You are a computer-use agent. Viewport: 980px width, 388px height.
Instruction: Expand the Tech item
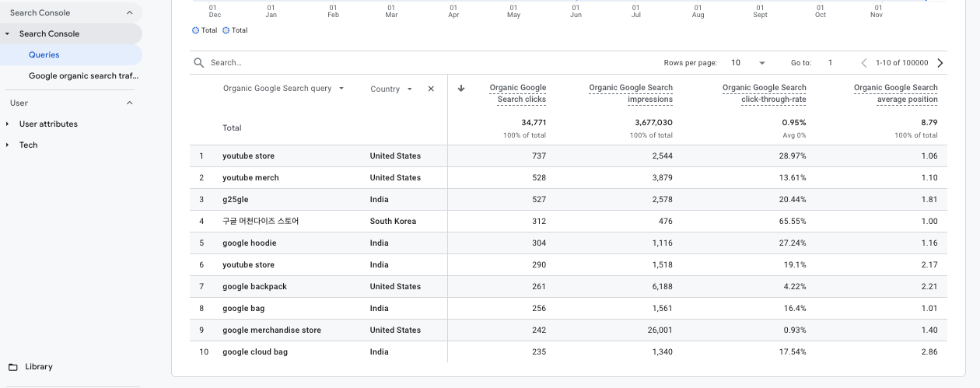coord(7,145)
